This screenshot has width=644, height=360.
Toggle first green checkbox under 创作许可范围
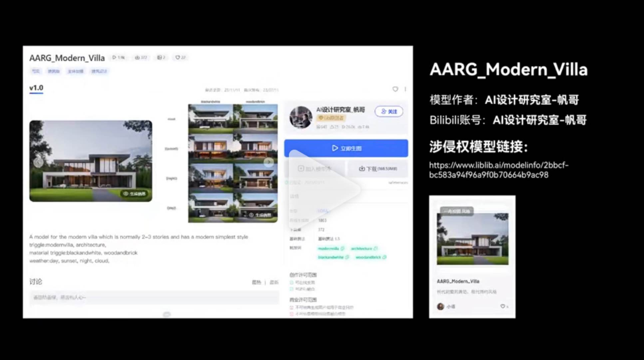(291, 283)
